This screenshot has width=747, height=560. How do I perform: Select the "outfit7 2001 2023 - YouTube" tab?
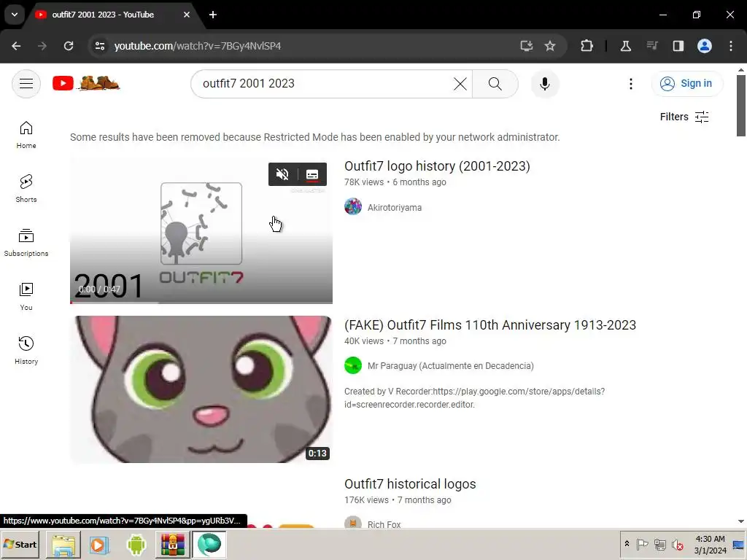(x=102, y=15)
